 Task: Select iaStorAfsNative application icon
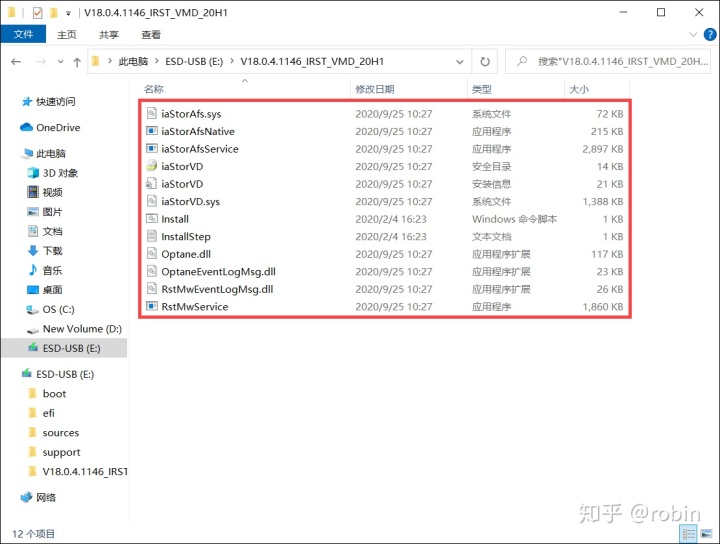tap(152, 131)
